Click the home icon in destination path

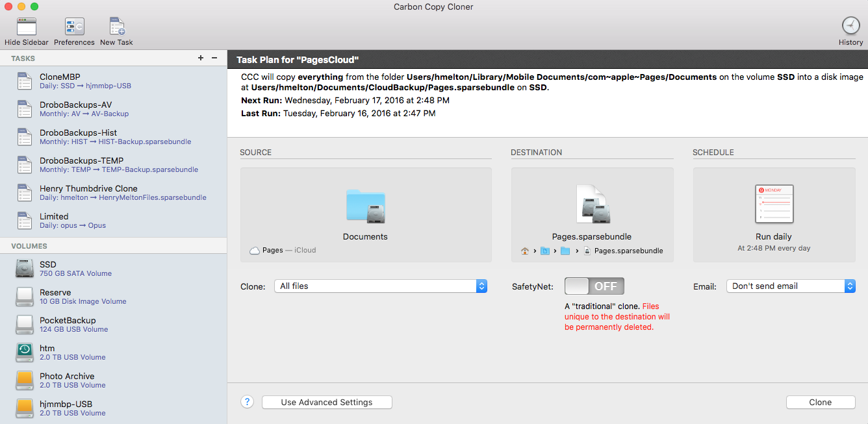[x=525, y=251]
